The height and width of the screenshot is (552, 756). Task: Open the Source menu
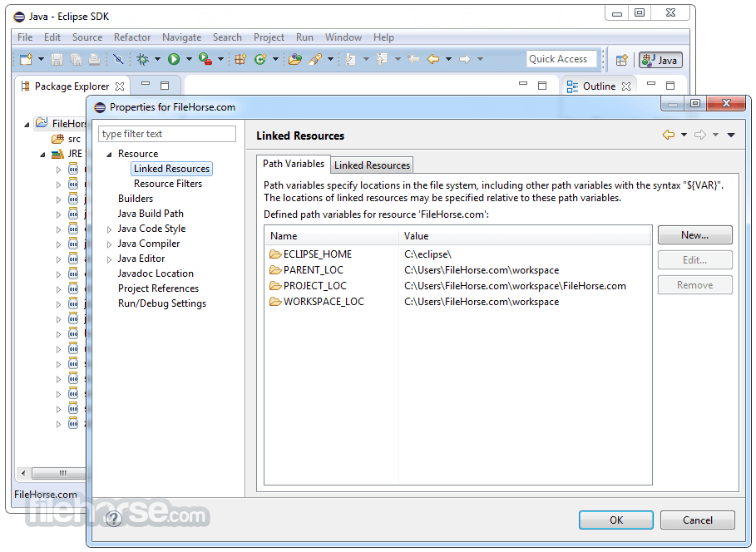coord(87,37)
